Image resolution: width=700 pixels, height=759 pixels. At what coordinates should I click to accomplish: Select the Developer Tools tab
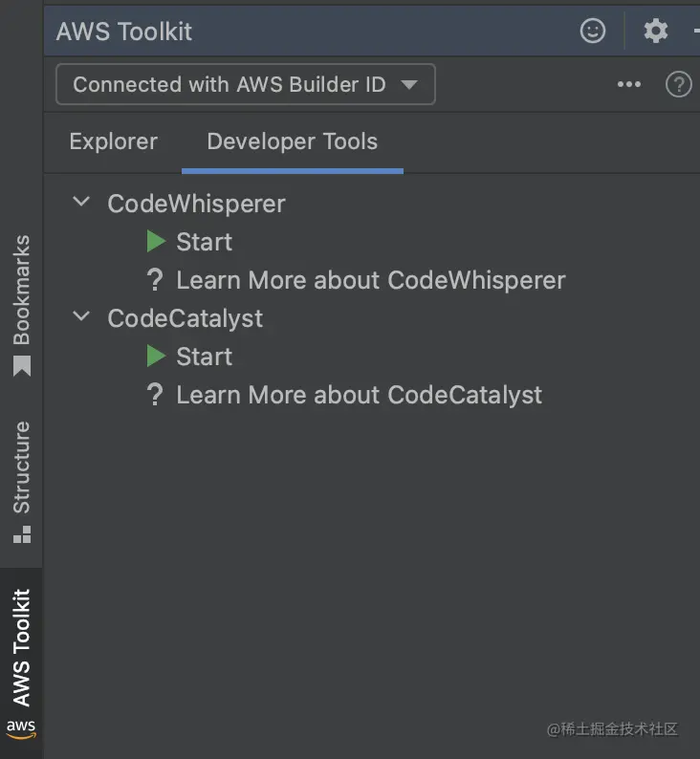pos(293,141)
